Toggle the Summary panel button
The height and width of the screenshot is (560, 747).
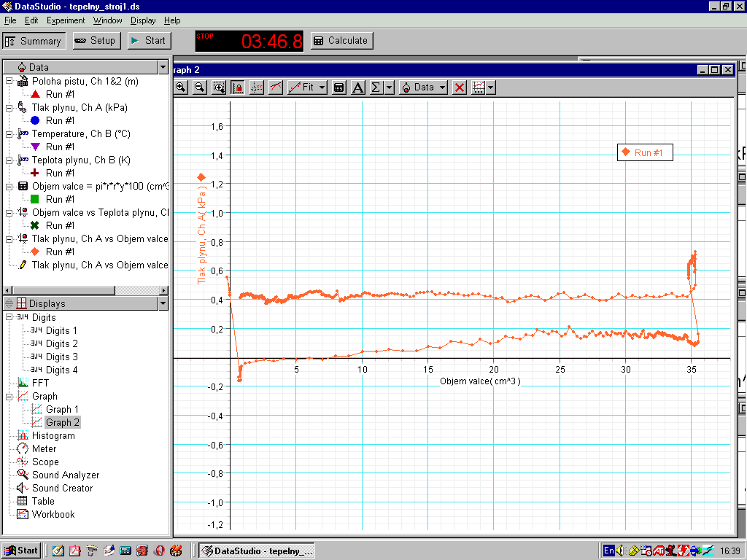pyautogui.click(x=34, y=41)
